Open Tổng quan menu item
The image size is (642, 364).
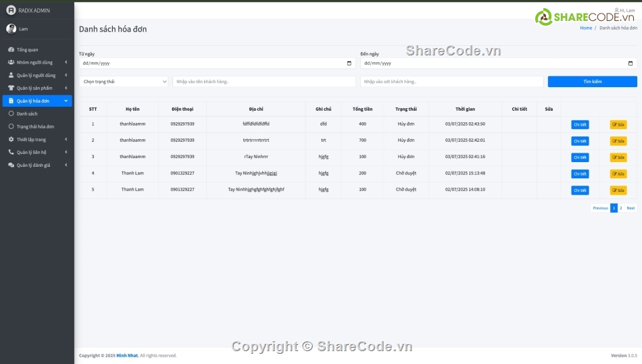(x=37, y=49)
